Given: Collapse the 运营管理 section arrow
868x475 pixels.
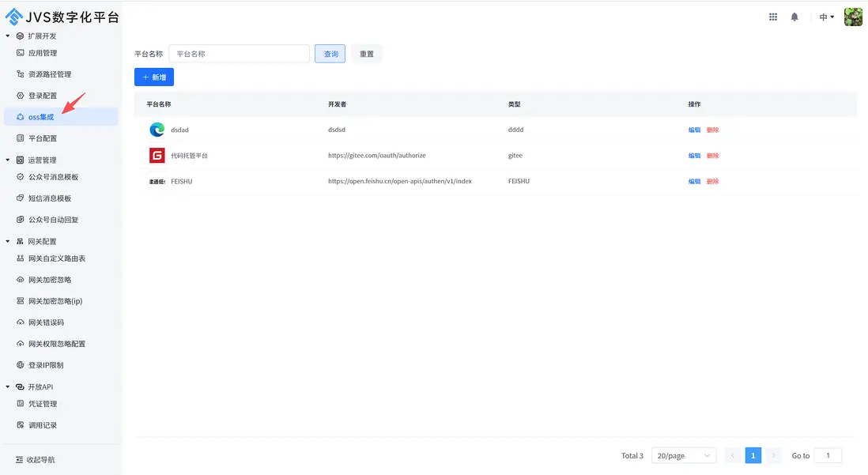Looking at the screenshot, I should click(x=8, y=160).
